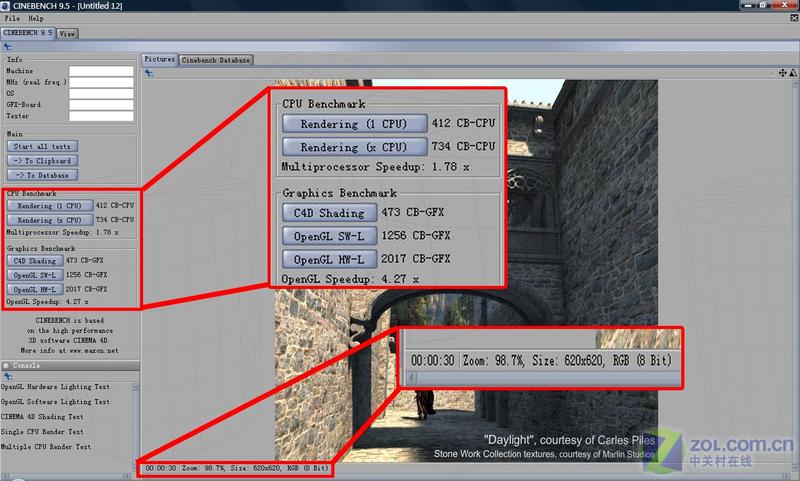Image resolution: width=800 pixels, height=481 pixels.
Task: Click the To Database button
Action: pyautogui.click(x=42, y=175)
